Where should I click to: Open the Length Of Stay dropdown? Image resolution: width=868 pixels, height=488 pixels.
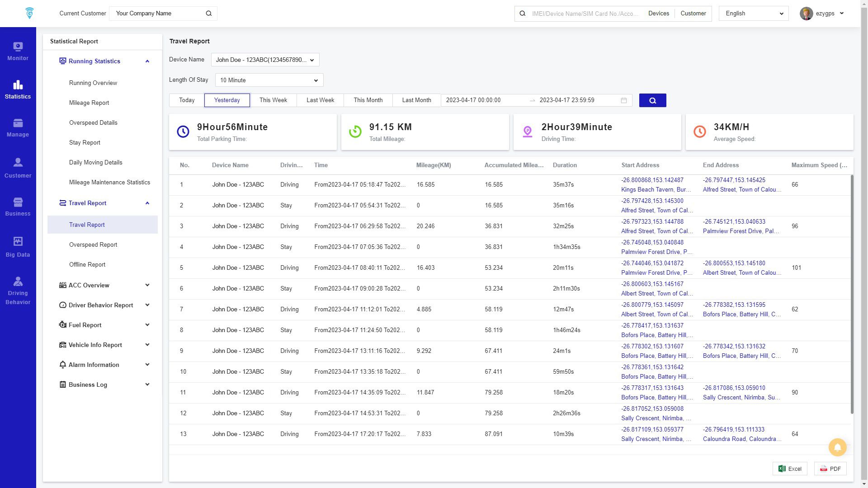pyautogui.click(x=269, y=80)
